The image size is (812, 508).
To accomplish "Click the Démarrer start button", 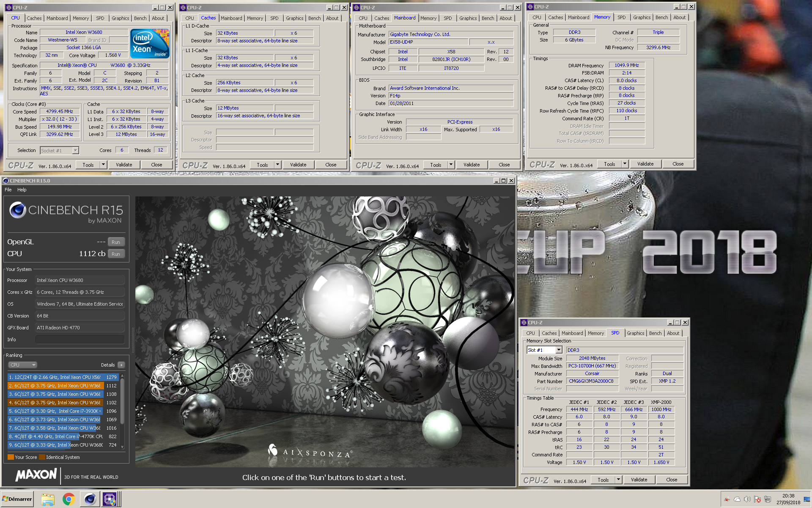I will pyautogui.click(x=17, y=499).
